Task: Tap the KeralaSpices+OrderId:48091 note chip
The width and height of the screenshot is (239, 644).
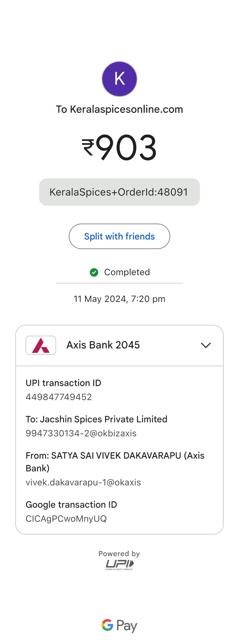Action: coord(120,192)
